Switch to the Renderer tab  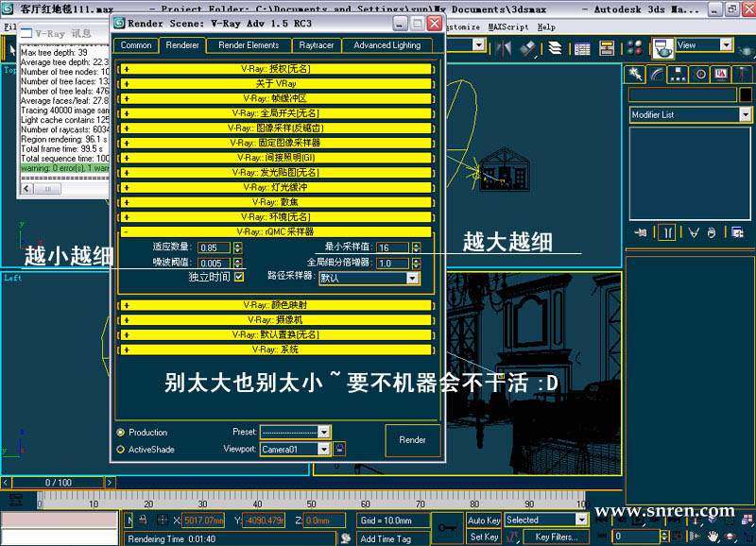pos(182,45)
